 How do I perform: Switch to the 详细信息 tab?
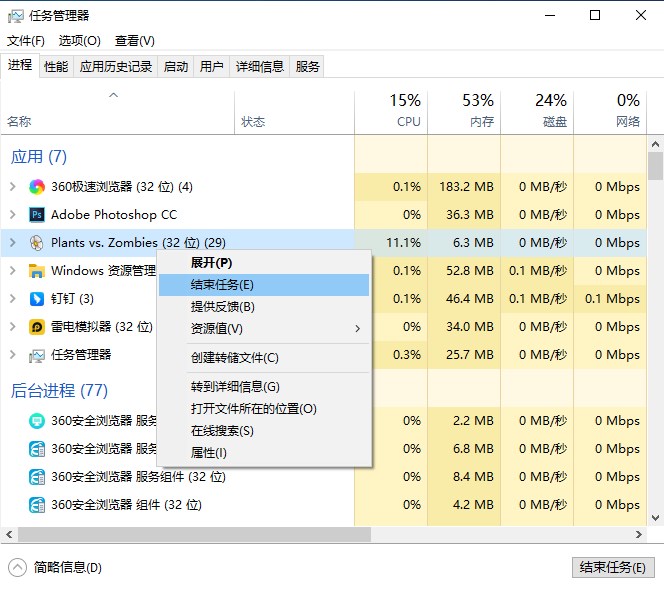click(x=260, y=66)
